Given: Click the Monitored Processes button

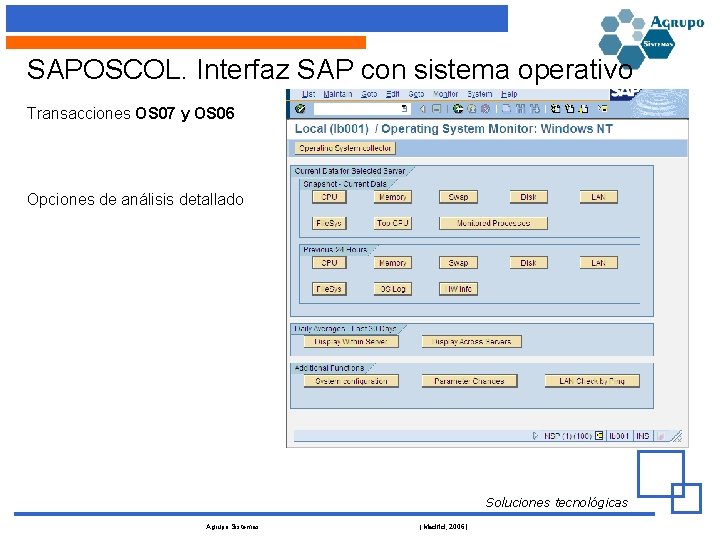Looking at the screenshot, I should (x=493, y=223).
